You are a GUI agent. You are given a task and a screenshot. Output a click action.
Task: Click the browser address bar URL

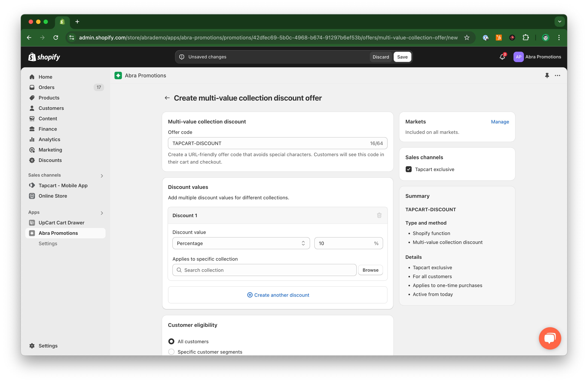tap(268, 38)
